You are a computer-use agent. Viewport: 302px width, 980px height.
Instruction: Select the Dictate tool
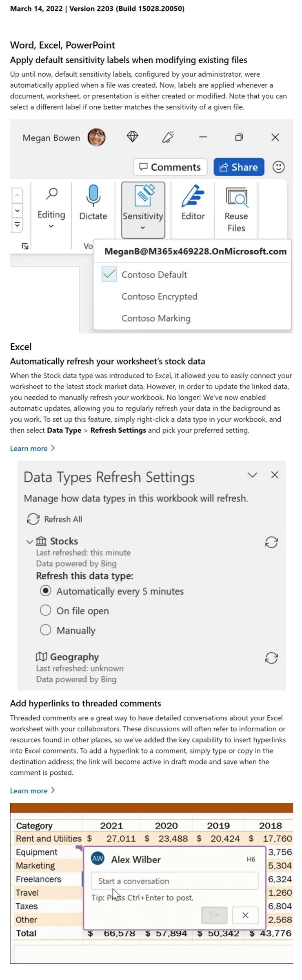[x=93, y=206]
